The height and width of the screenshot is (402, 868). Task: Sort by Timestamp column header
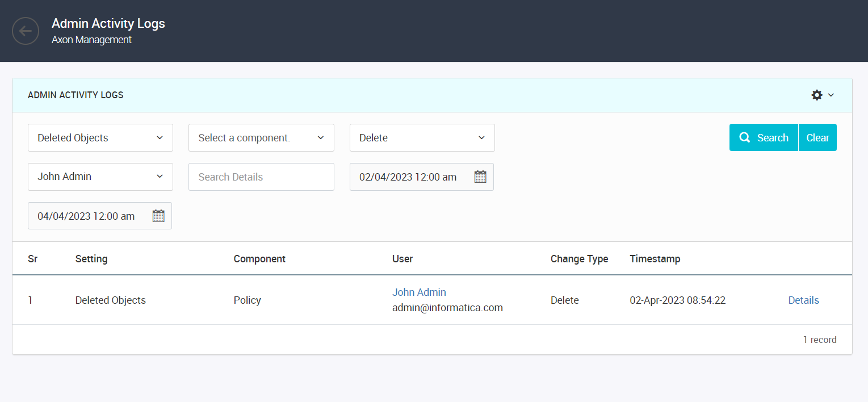(655, 258)
